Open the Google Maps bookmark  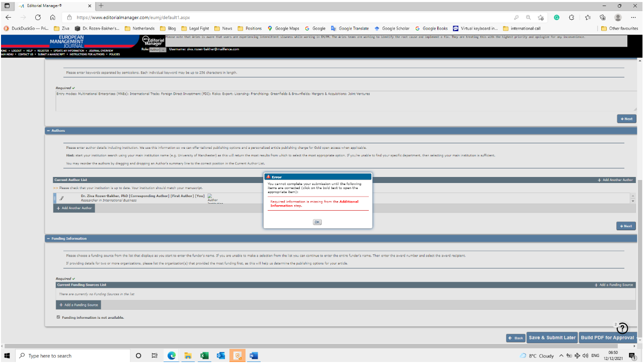point(283,29)
